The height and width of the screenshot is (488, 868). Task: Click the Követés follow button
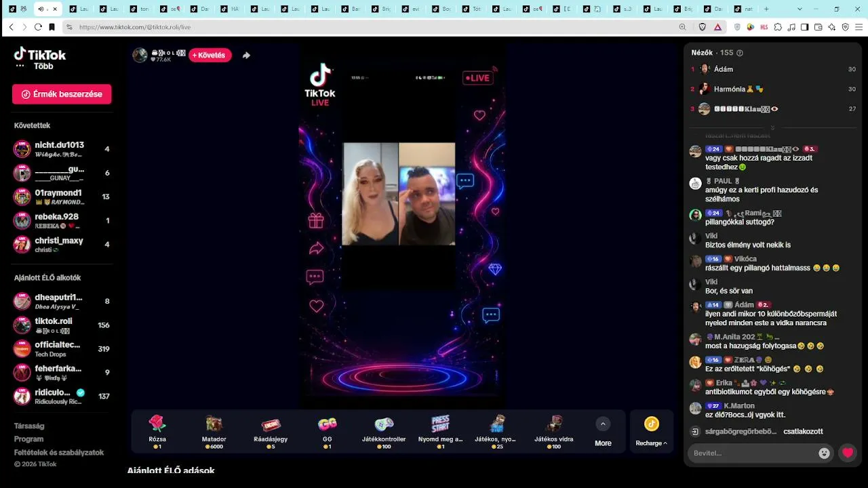pos(210,56)
